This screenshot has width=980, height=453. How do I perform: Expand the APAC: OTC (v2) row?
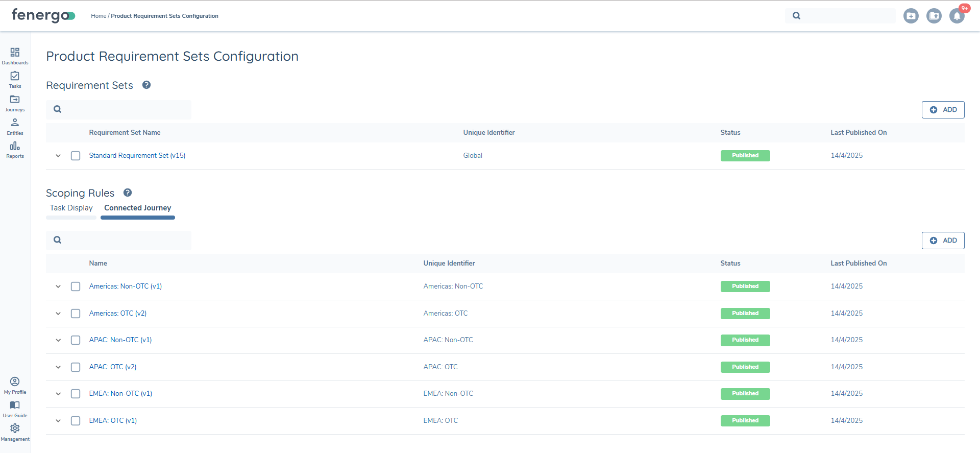[x=58, y=367]
